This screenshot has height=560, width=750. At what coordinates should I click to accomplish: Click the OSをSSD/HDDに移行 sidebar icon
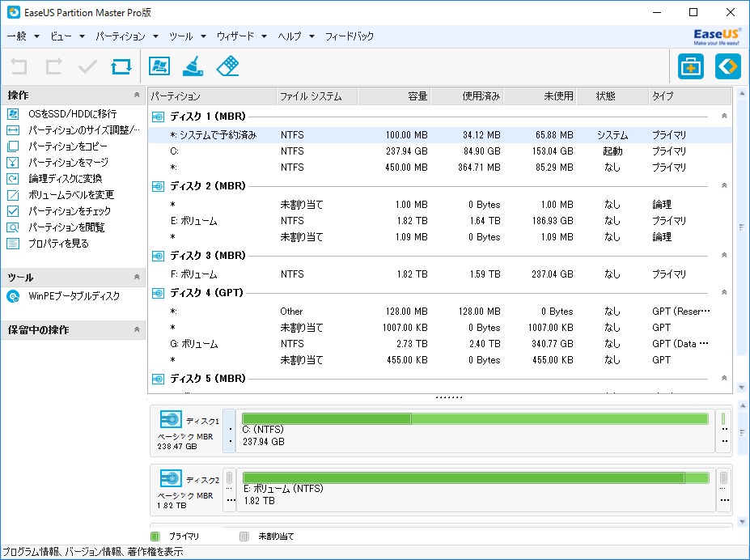point(13,114)
